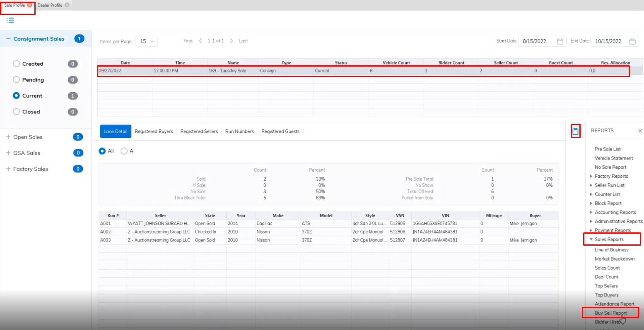Close the Dealer Profile tab
Viewport: 644px width, 330px height.
point(67,5)
